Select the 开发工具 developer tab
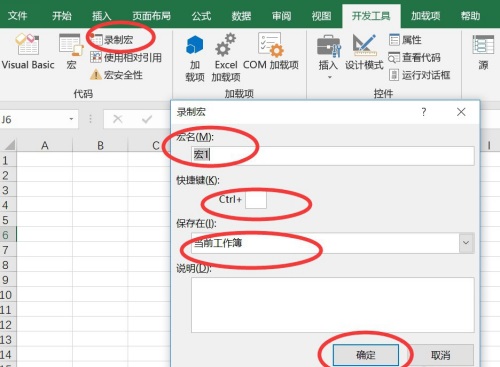The width and height of the screenshot is (500, 367). (371, 16)
